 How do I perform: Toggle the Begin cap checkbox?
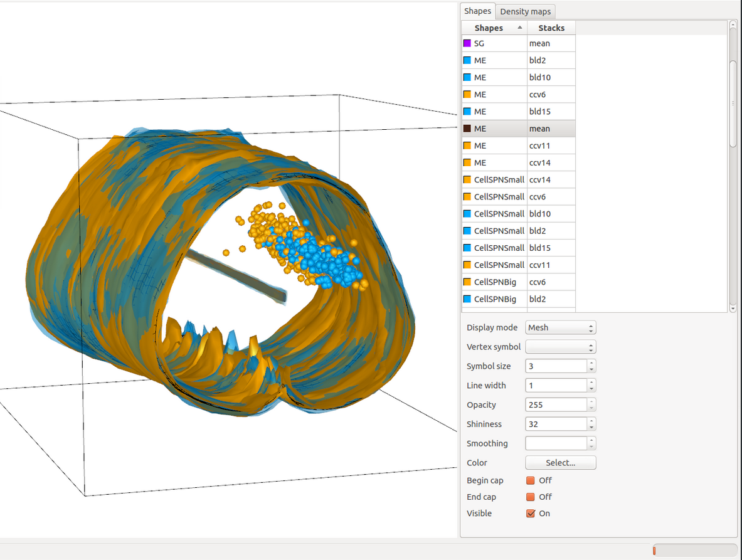click(x=531, y=480)
